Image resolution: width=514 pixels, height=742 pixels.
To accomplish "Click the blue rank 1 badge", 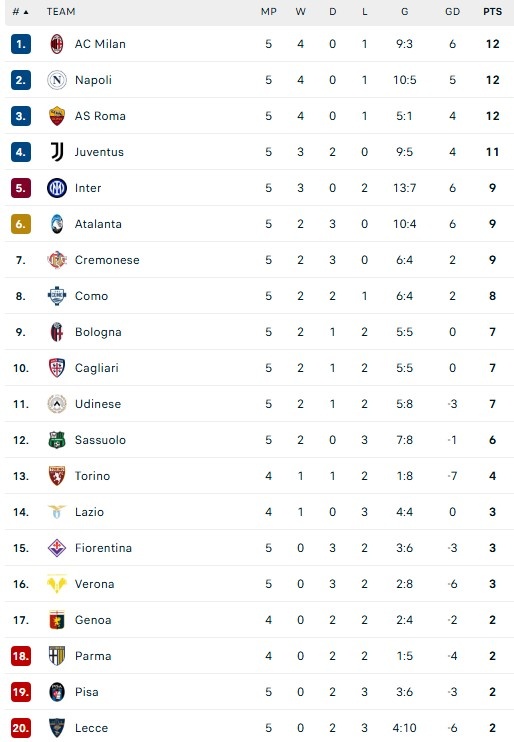I will pos(21,44).
